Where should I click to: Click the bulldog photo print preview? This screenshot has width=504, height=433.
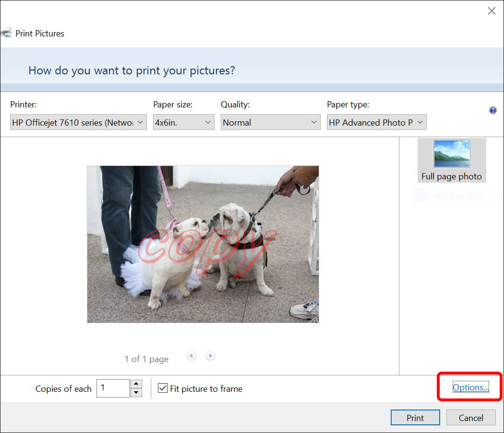coord(203,244)
